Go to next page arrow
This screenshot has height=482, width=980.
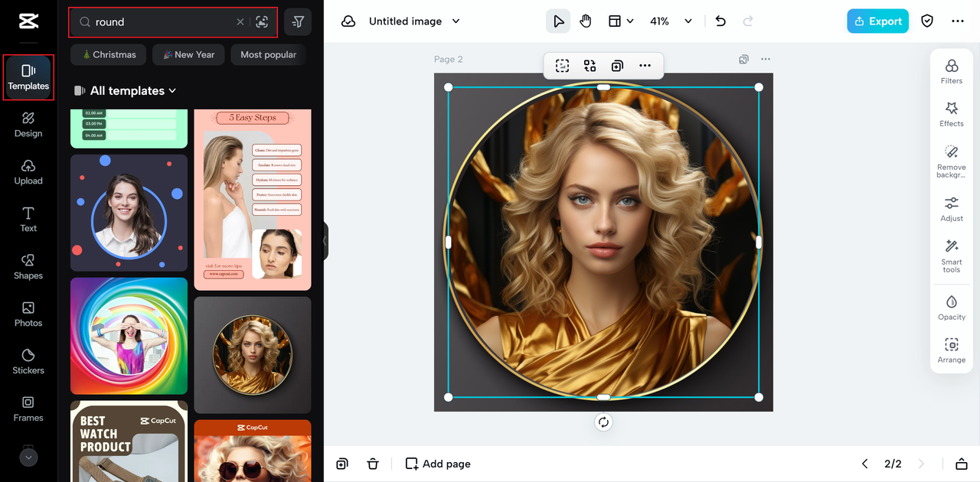pyautogui.click(x=921, y=464)
